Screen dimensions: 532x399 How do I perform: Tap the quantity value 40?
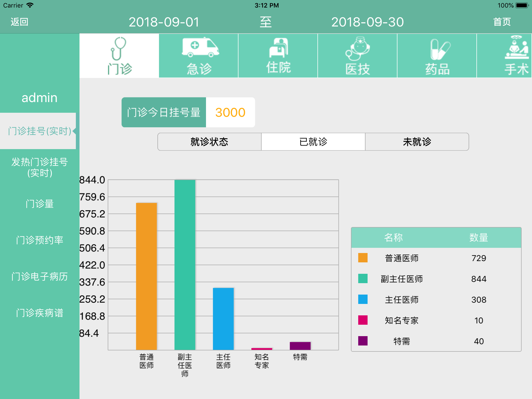pos(479,341)
